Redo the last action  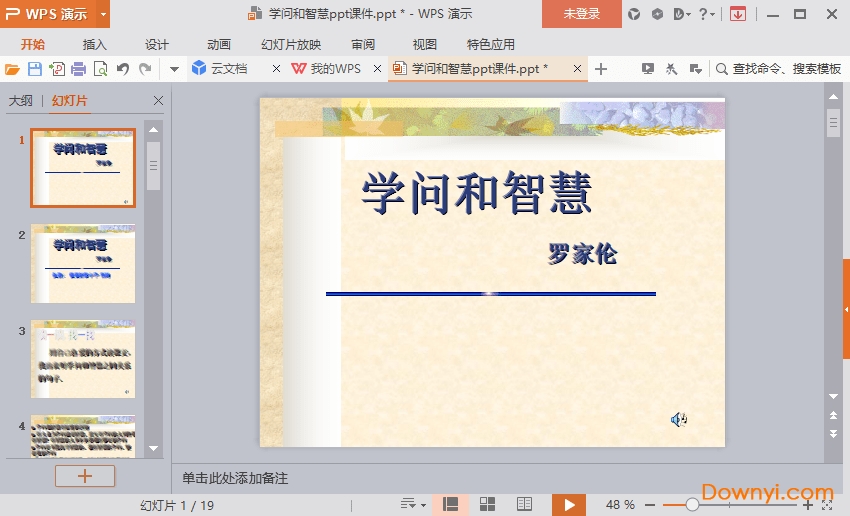pos(145,69)
